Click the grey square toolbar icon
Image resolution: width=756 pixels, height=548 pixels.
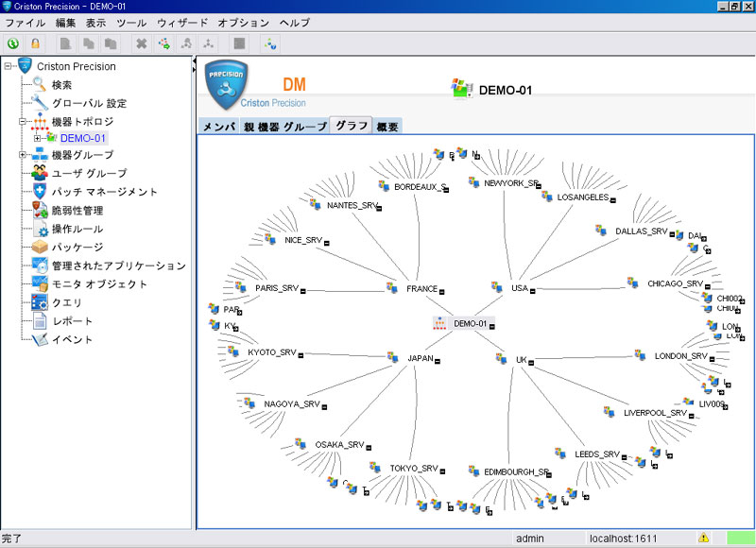point(240,43)
